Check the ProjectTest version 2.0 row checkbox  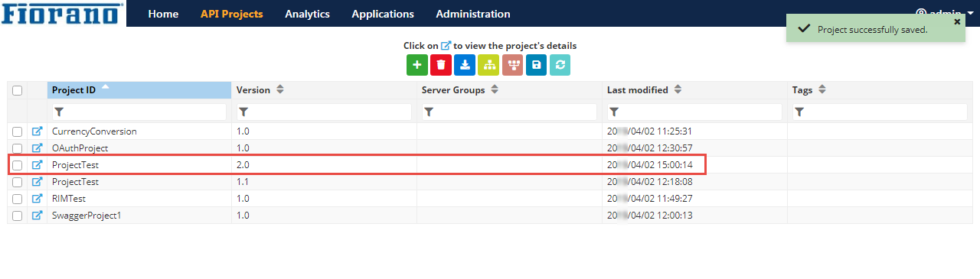click(17, 165)
